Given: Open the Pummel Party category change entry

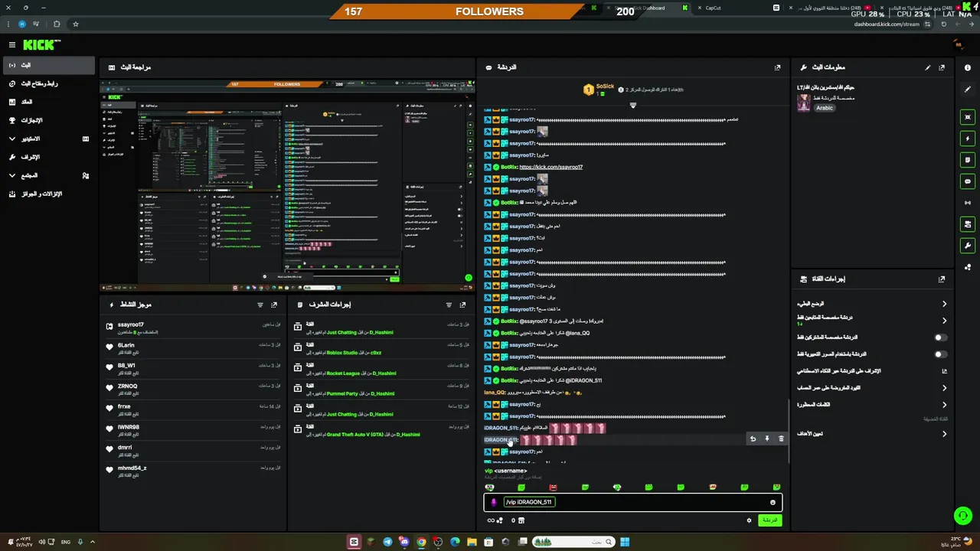Looking at the screenshot, I should click(x=381, y=390).
